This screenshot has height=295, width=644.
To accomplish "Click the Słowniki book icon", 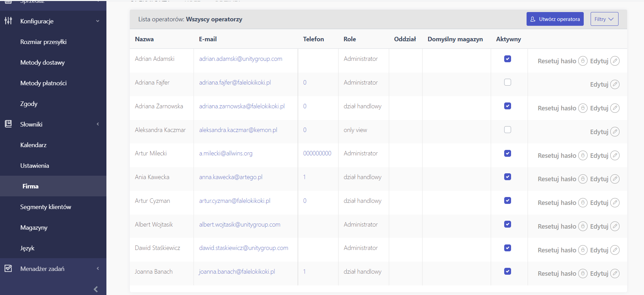I will pos(8,124).
